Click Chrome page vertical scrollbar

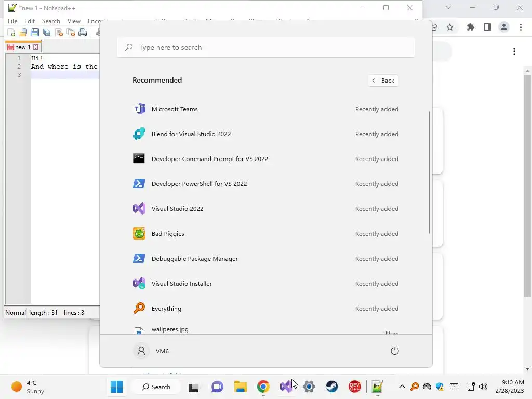click(527, 185)
